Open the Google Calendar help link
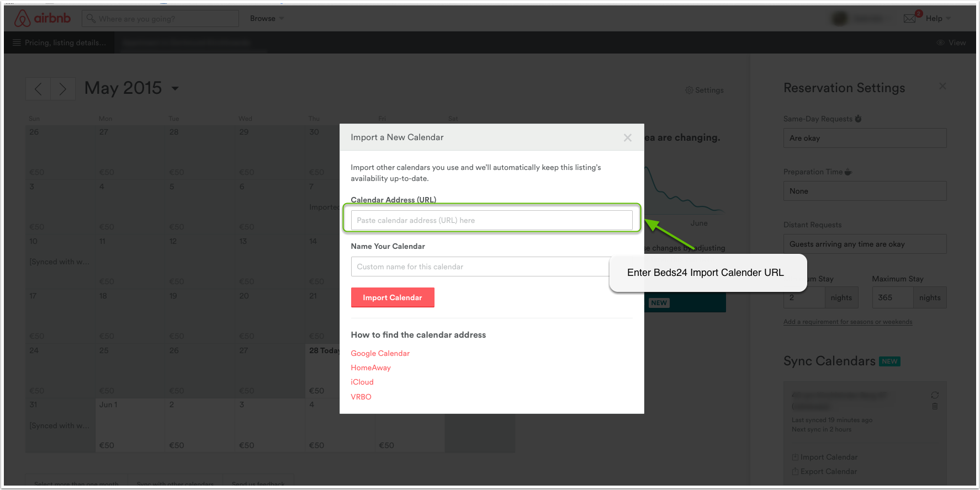 pos(380,353)
